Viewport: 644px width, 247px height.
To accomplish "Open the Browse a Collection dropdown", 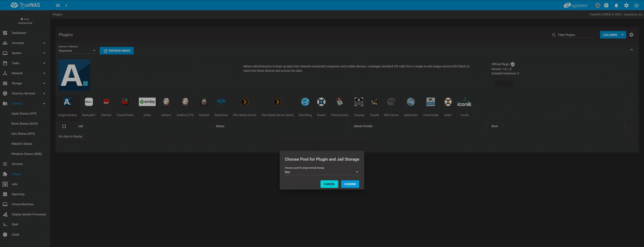I will [x=77, y=51].
